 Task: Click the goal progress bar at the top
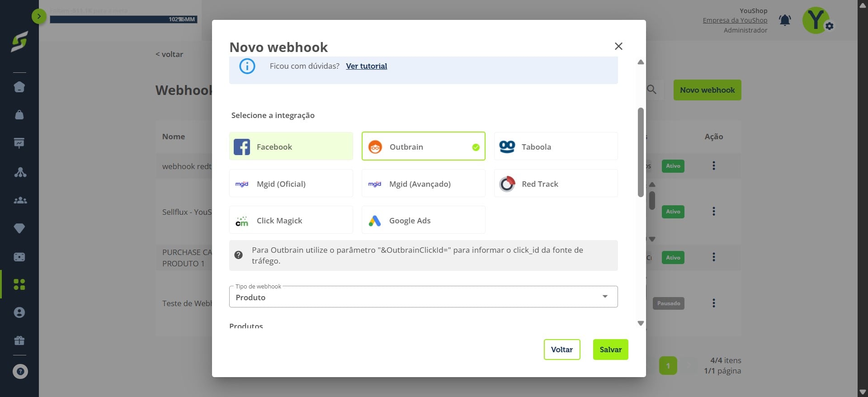coord(123,19)
